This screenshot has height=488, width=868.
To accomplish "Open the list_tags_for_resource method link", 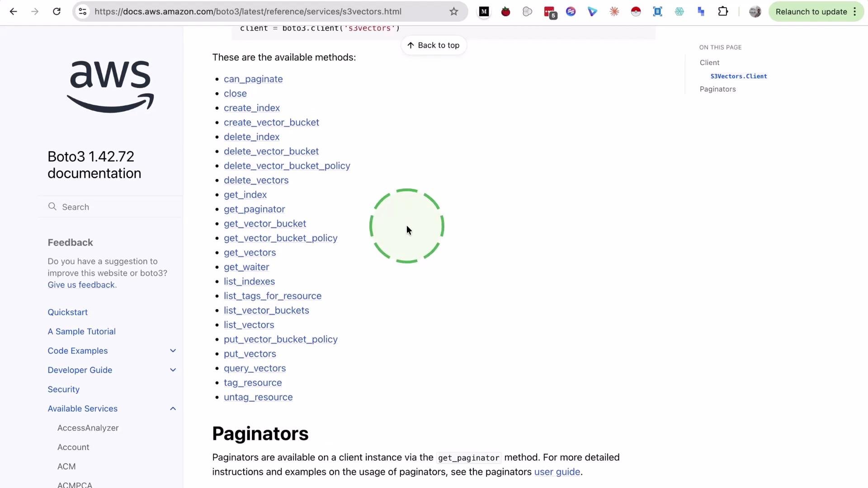I will point(273,296).
